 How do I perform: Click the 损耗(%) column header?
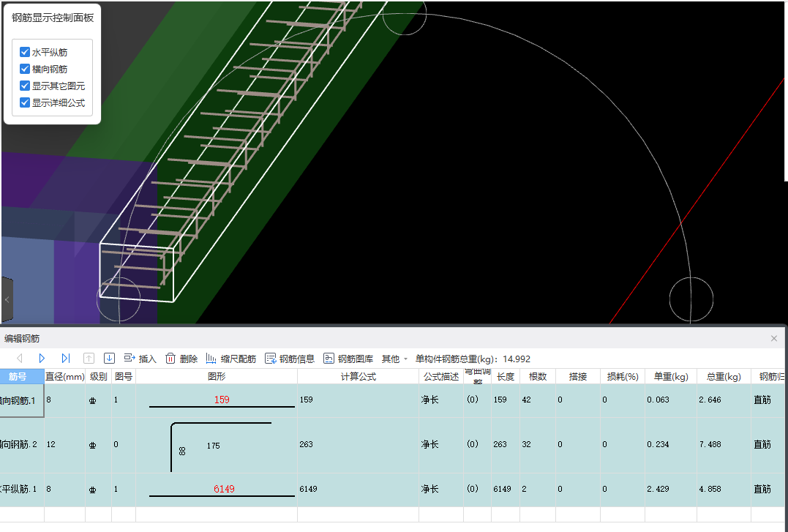(x=623, y=376)
